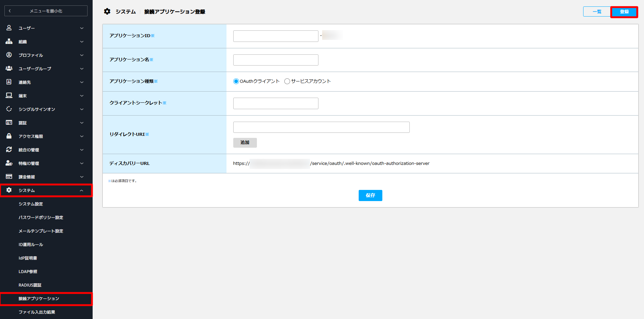Click the 追加 button under redirect URI

click(x=245, y=143)
